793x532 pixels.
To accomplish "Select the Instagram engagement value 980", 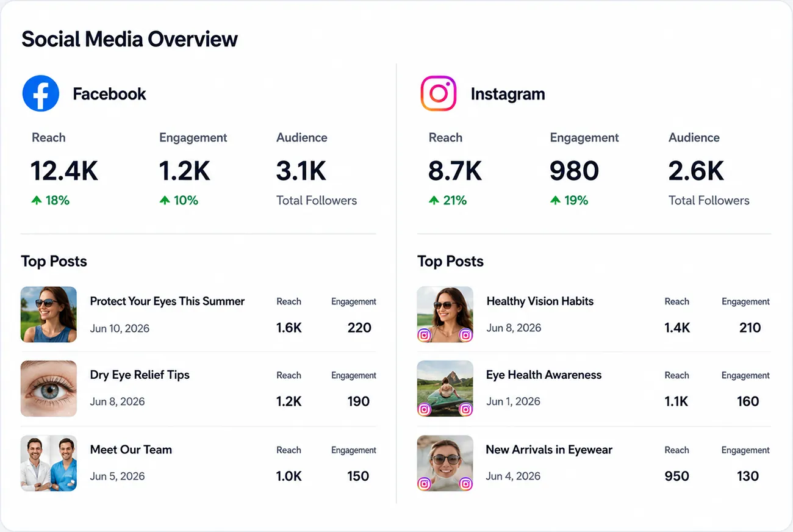I will (574, 171).
